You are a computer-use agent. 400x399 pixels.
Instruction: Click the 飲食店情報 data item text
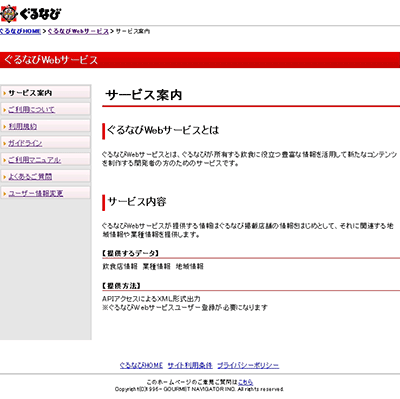click(120, 266)
